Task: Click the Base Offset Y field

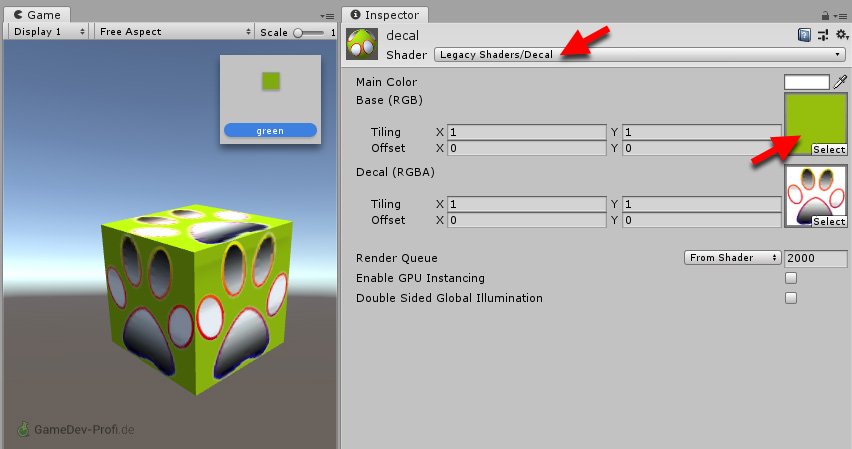Action: [701, 148]
